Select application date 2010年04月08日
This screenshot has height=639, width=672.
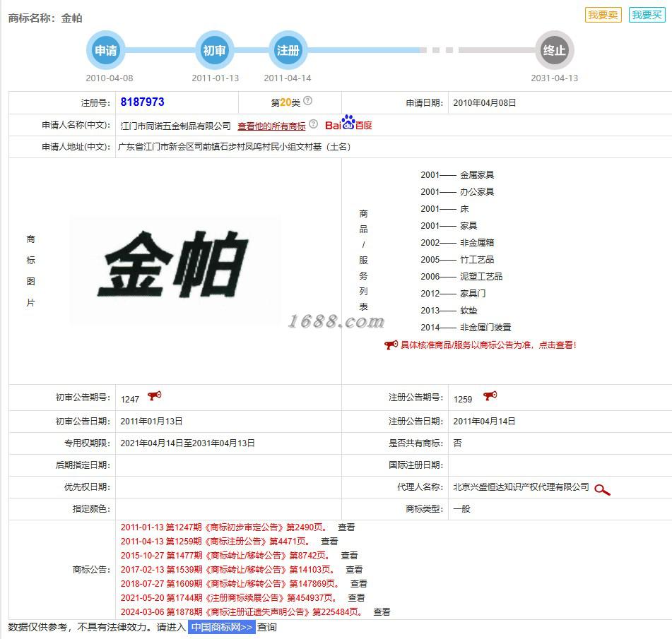coord(484,103)
